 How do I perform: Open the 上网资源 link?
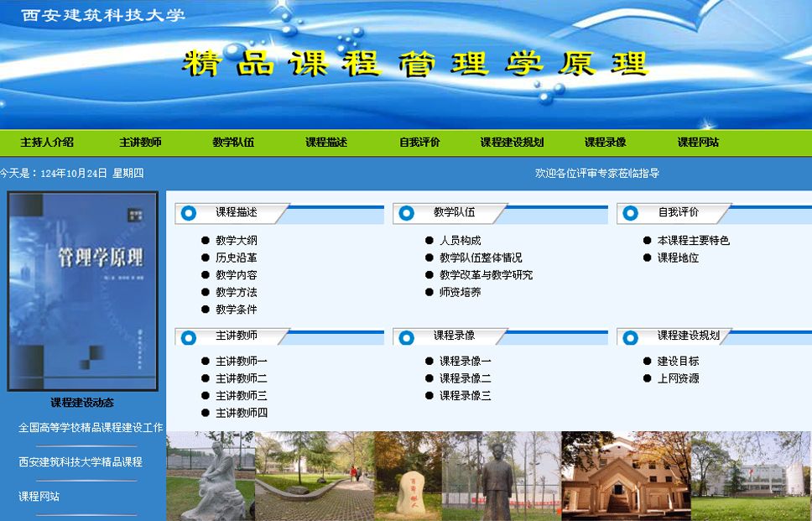678,378
